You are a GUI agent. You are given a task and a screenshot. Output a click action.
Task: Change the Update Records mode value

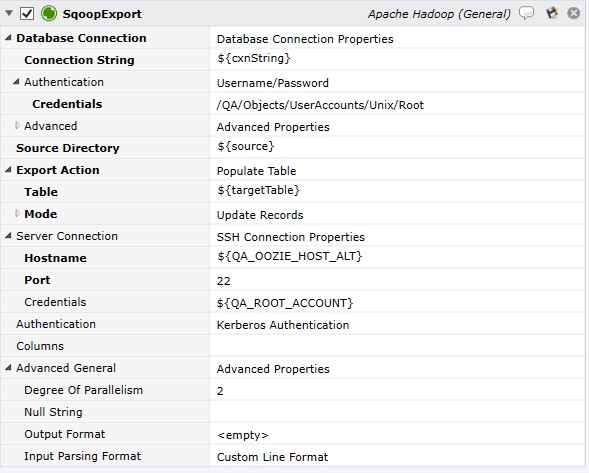[397, 214]
